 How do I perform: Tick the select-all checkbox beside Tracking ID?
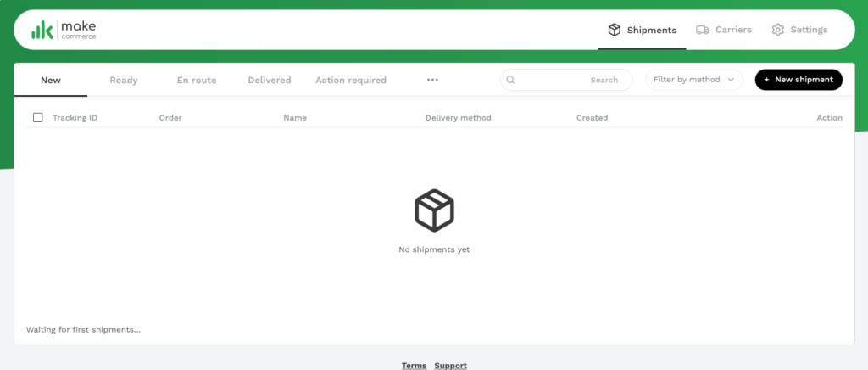[x=38, y=117]
